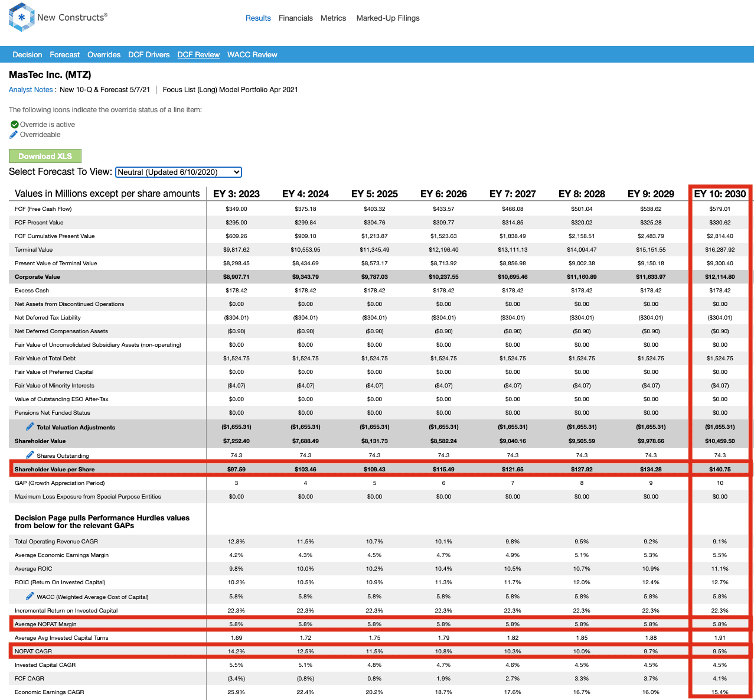Click the (3.4%) FCF CAGR cell
The width and height of the screenshot is (754, 700).
tap(236, 679)
